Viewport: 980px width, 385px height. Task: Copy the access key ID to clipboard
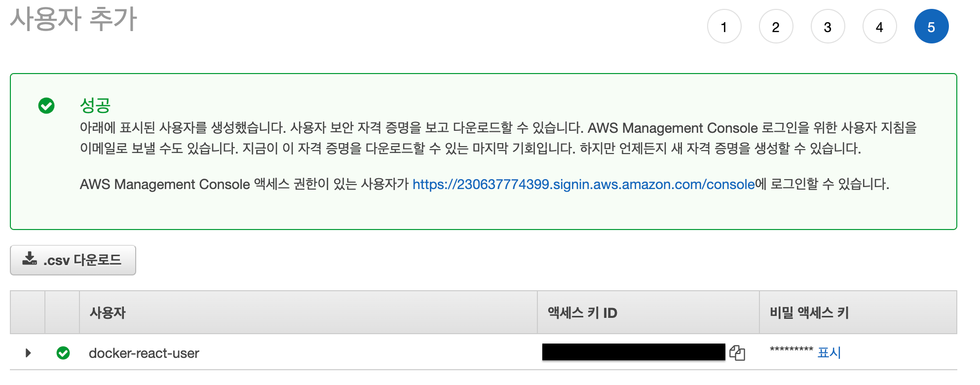pos(737,352)
